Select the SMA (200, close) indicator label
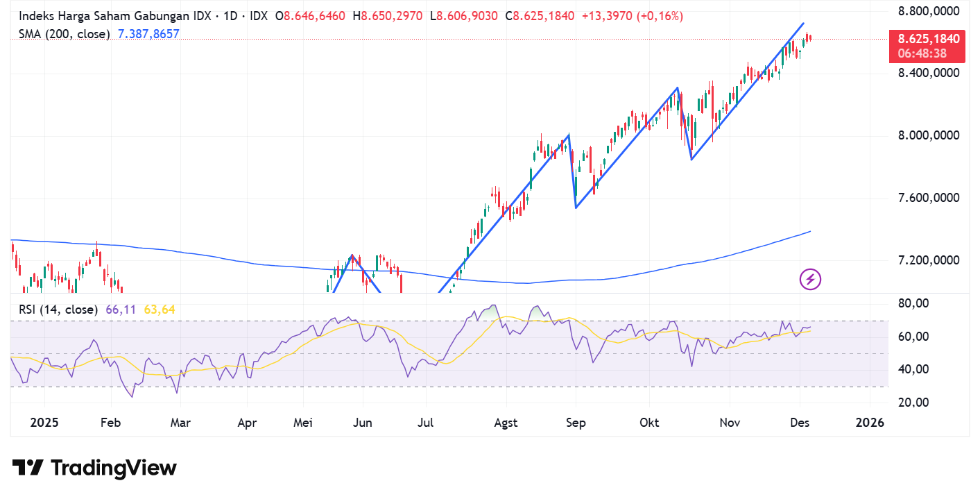980x499 pixels. coord(64,34)
